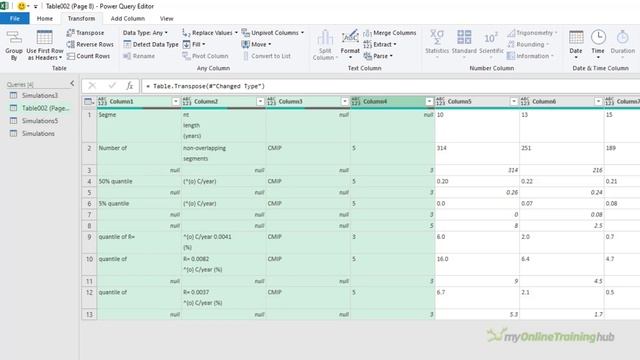Viewport: 640px width, 360px height.
Task: Click inside the formula bar
Action: pos(391,86)
